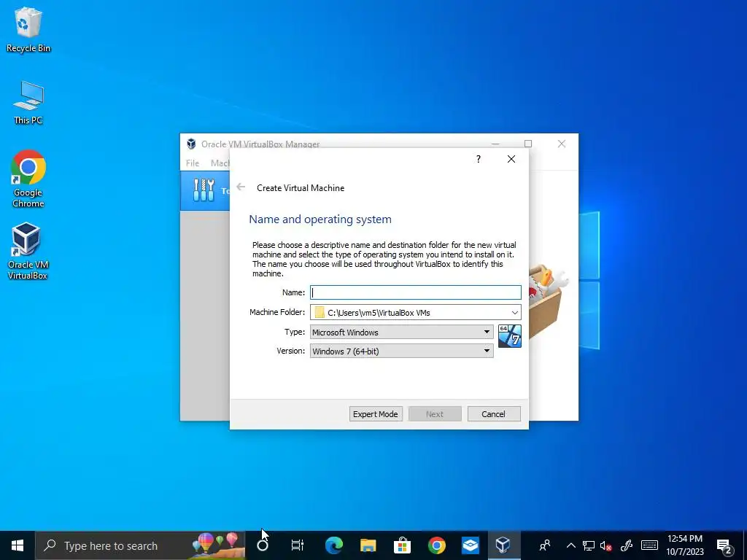Click the back arrow in Create Virtual Machine
The image size is (747, 560).
pyautogui.click(x=241, y=187)
